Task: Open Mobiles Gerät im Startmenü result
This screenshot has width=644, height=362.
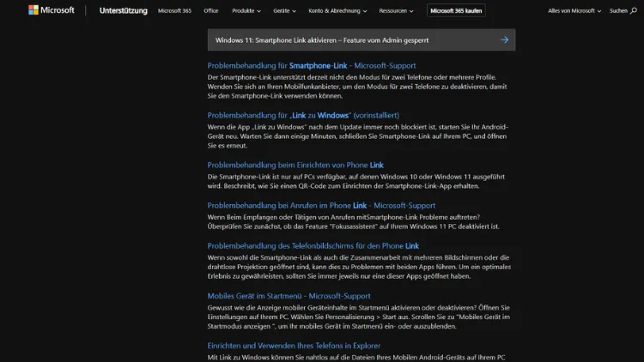Action: 289,296
